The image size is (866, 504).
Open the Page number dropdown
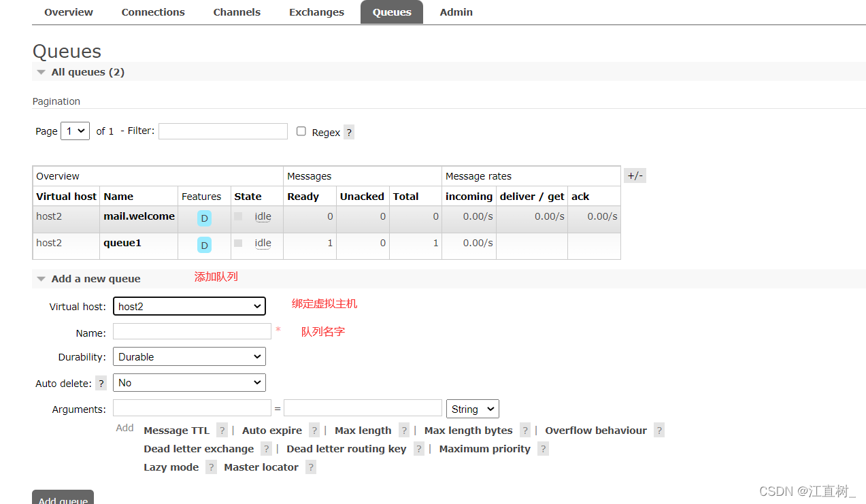click(75, 131)
